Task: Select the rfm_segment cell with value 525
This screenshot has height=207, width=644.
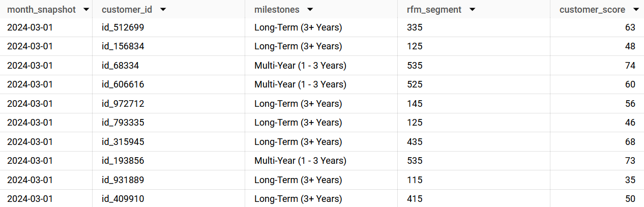Action: click(415, 84)
